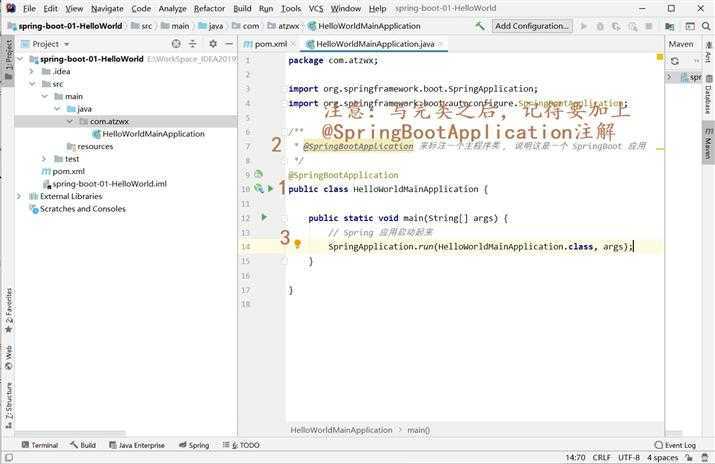This screenshot has height=464, width=715.
Task: Collapse the main folder
Action: coord(44,96)
